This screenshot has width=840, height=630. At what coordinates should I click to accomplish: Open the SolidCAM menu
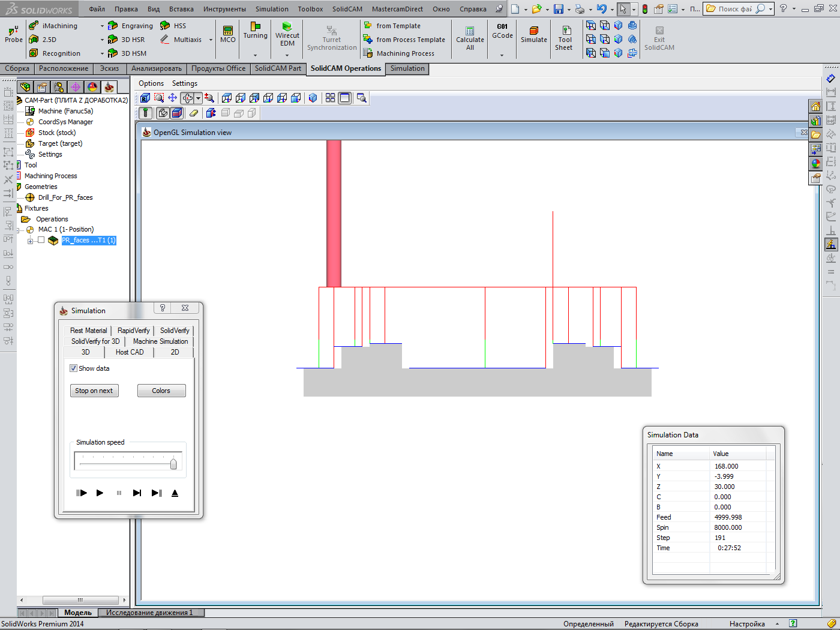(x=347, y=9)
